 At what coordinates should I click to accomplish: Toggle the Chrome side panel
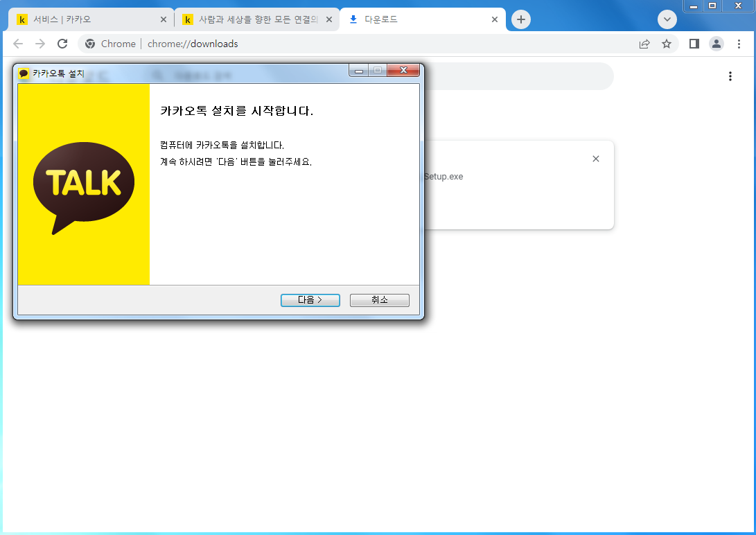point(694,44)
